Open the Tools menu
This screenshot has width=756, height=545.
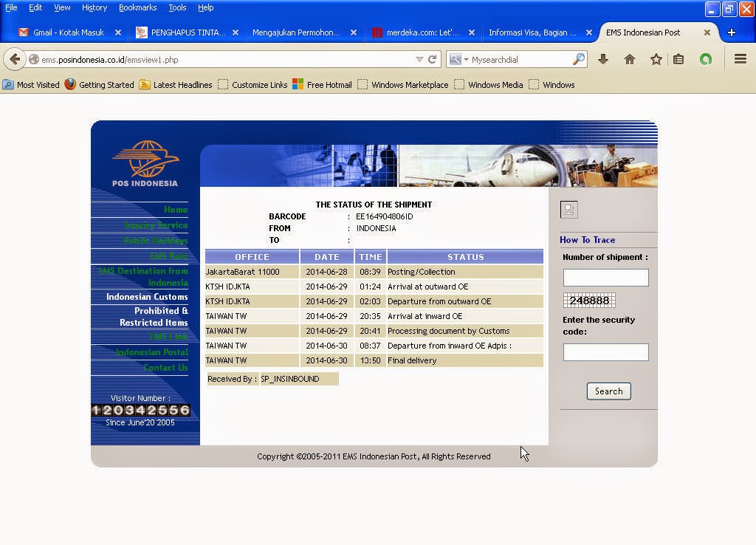click(177, 7)
